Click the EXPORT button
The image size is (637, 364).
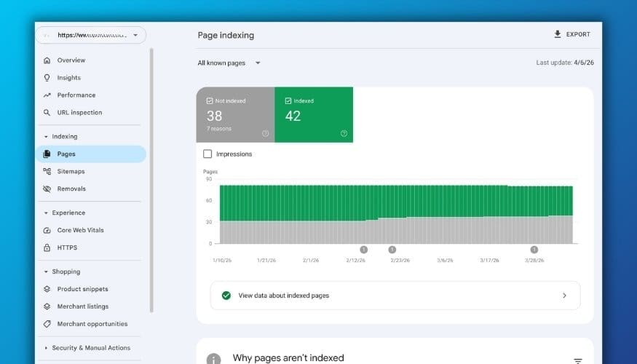click(572, 34)
